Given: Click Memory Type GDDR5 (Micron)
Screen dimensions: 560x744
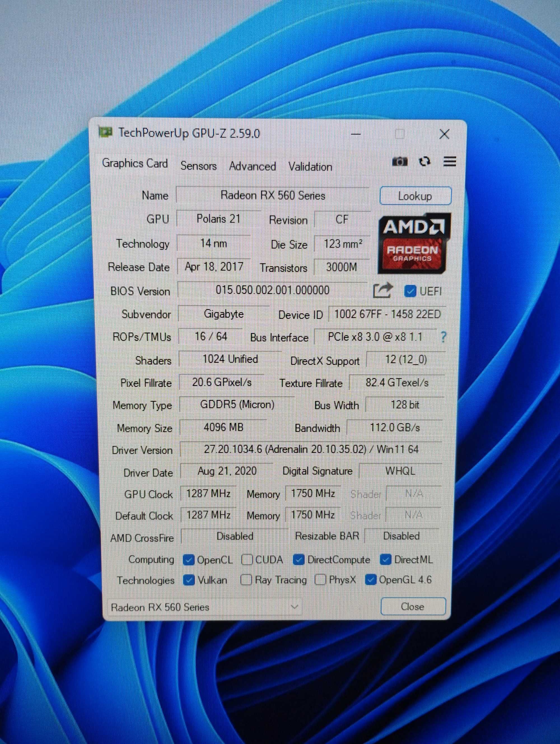Looking at the screenshot, I should point(237,404).
